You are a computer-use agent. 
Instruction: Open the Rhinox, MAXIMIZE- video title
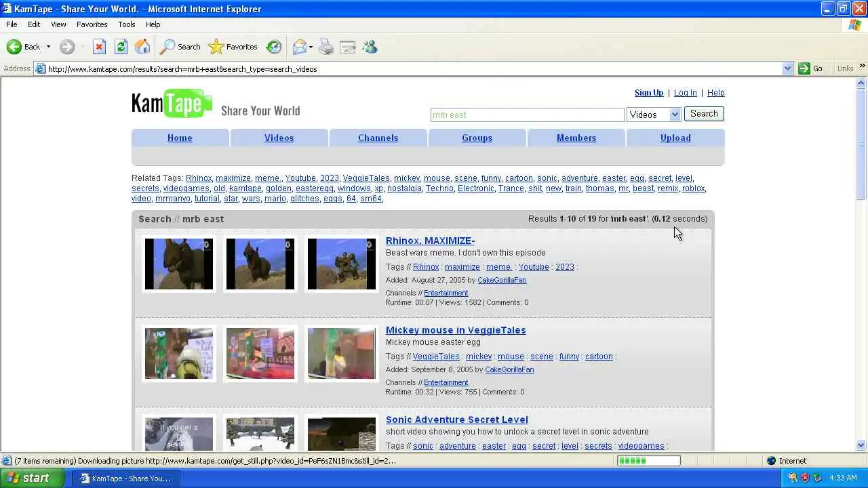(430, 241)
